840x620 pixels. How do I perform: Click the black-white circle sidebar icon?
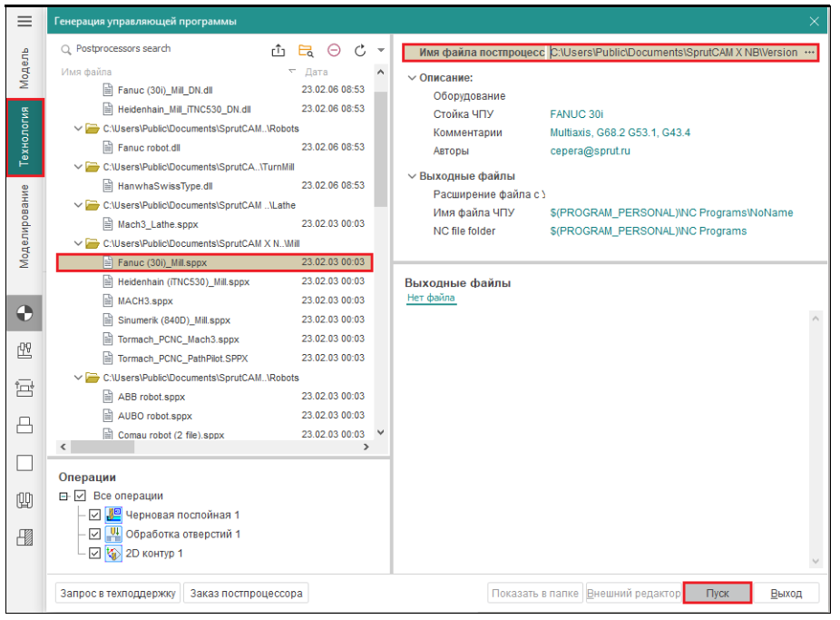coord(24,313)
